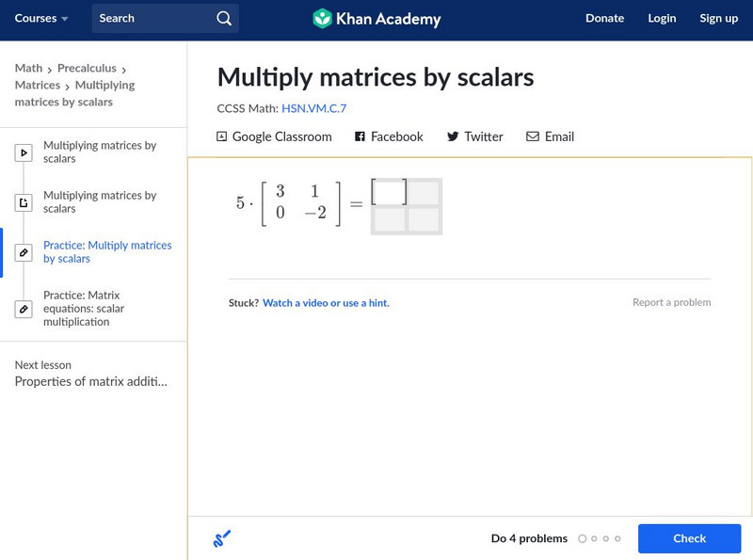Click the article icon in sidebar
The height and width of the screenshot is (560, 753).
(24, 202)
